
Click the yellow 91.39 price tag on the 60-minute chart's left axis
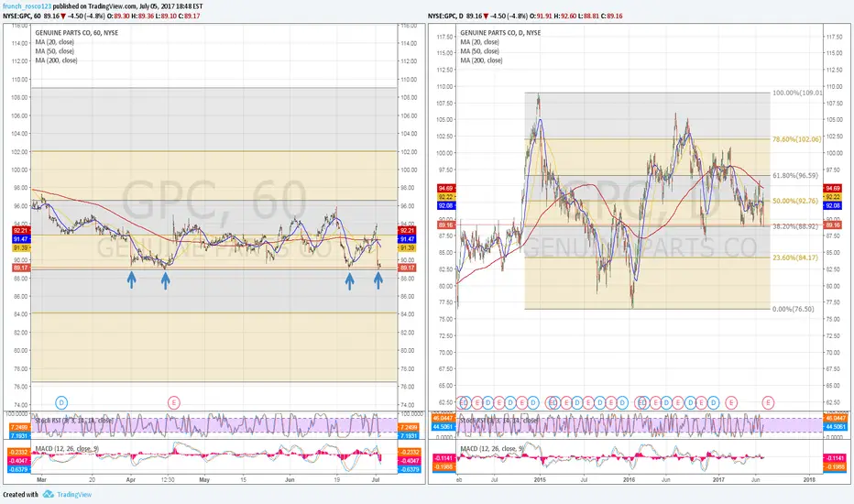(21, 248)
